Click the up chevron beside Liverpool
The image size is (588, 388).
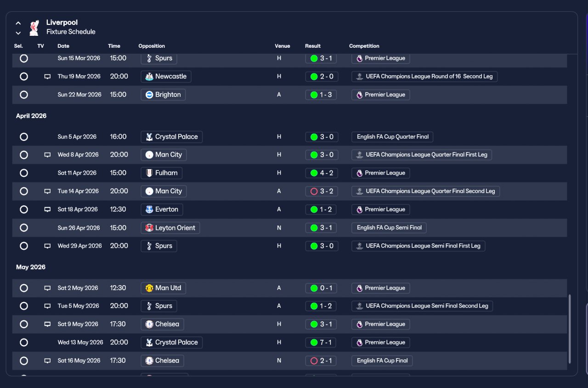click(18, 23)
